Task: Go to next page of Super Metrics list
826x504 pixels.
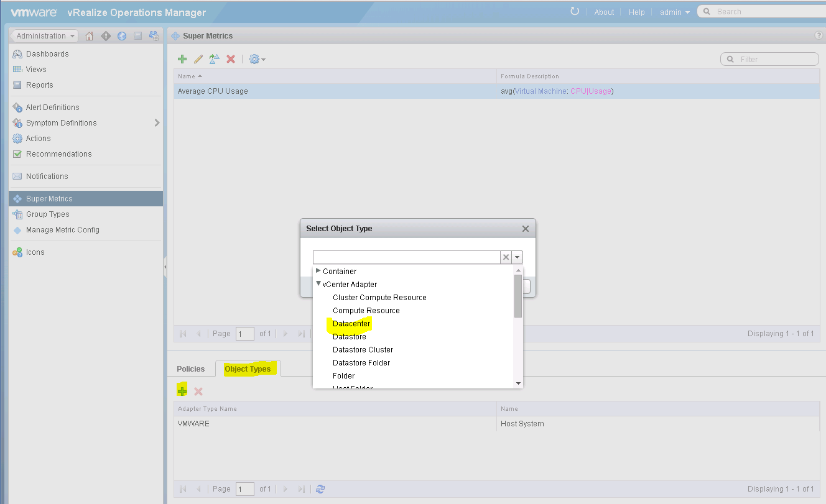Action: [x=285, y=334]
